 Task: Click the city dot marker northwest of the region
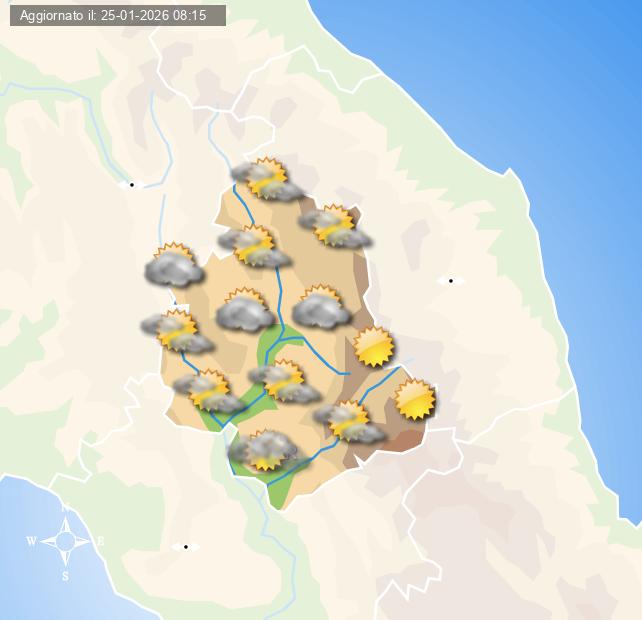click(x=132, y=185)
